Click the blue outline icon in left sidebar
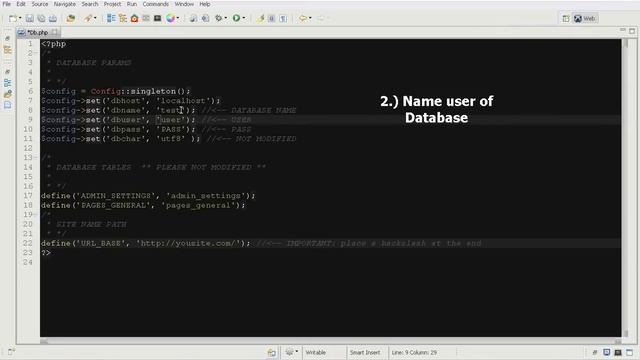 point(7,83)
